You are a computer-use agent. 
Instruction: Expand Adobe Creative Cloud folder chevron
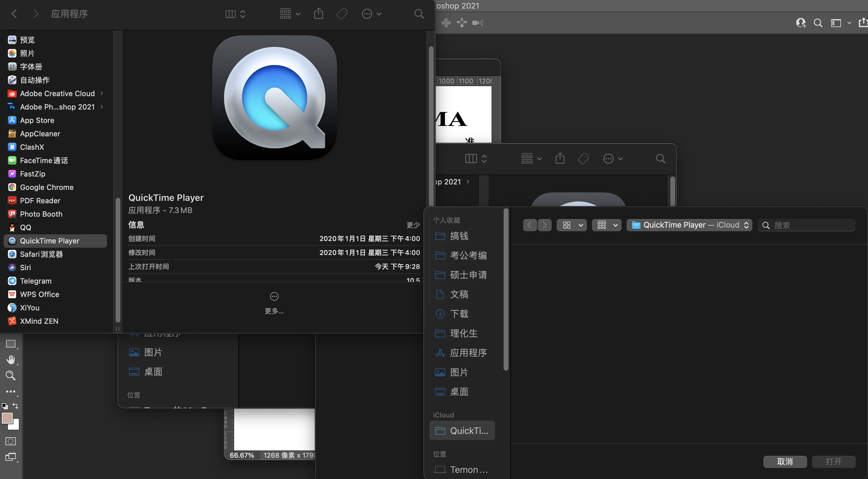(102, 93)
